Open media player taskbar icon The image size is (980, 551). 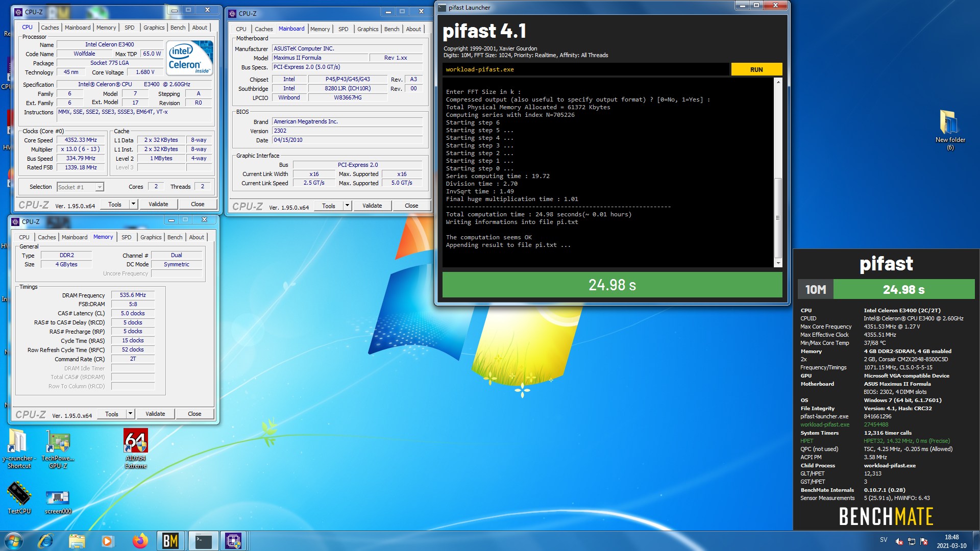click(x=107, y=541)
